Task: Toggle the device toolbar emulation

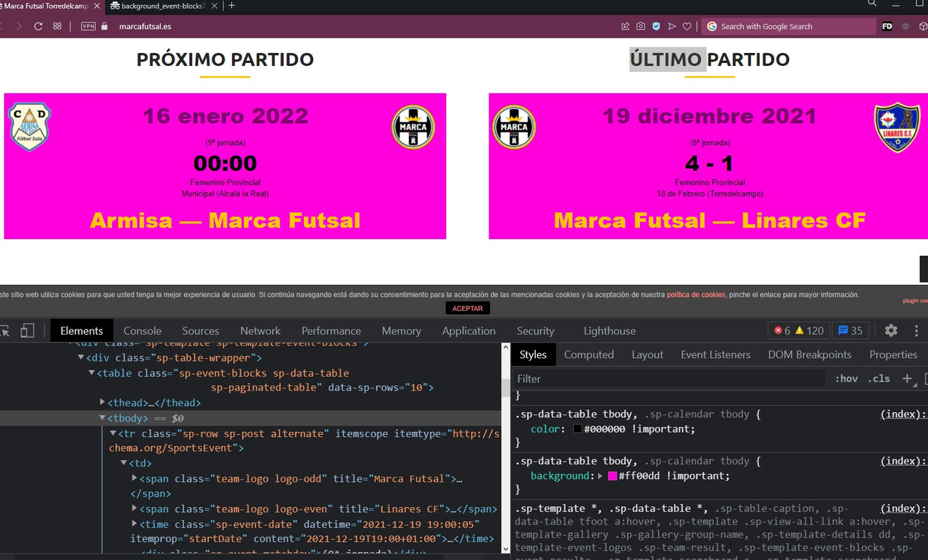Action: (x=27, y=331)
